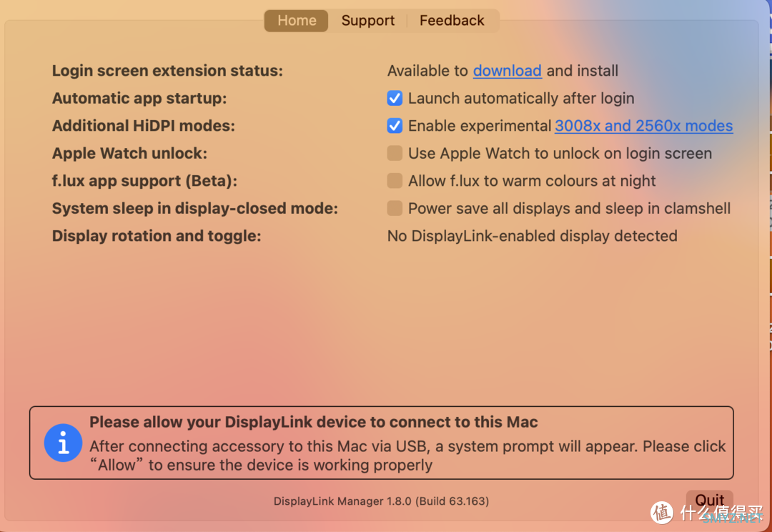Click 'Please allow your DisplayLink device' heading

point(314,422)
